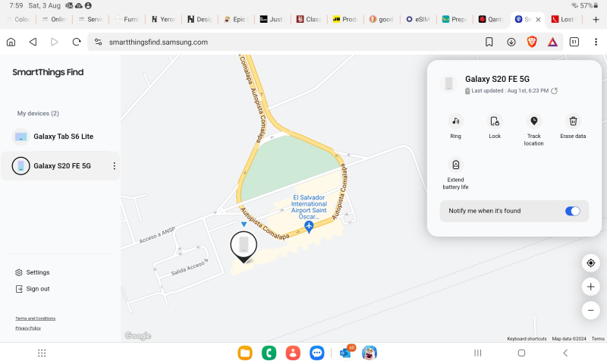Viewport: 607px width, 364px height.
Task: Toggle Notify me when it's found
Action: click(x=573, y=211)
